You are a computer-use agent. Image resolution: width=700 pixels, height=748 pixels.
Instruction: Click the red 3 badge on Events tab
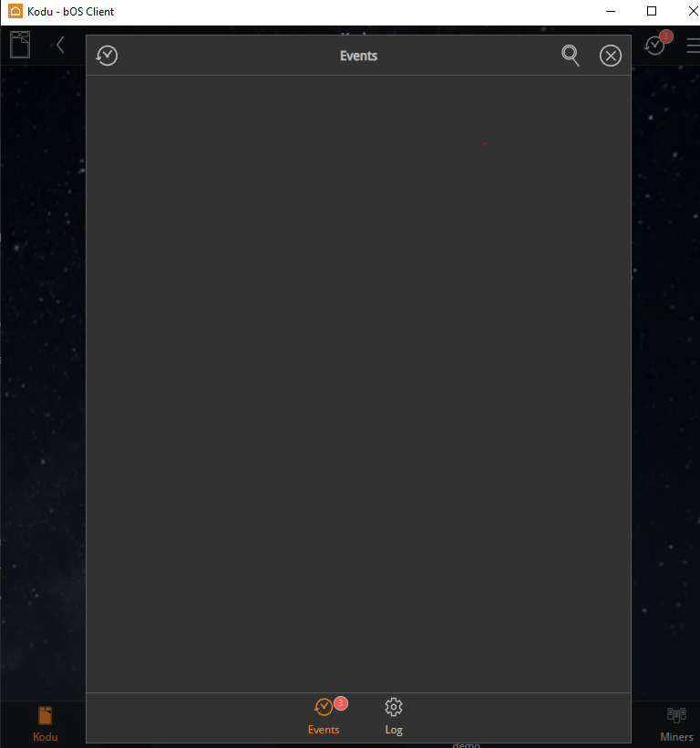[x=341, y=703]
